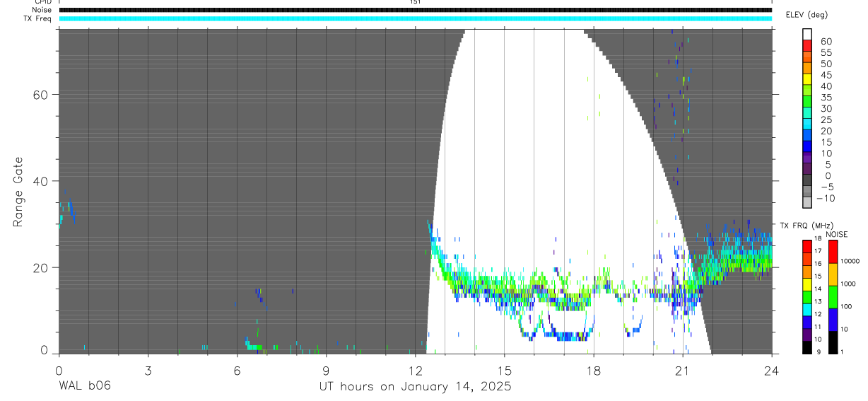Click the '9' tick on the UT hours axis
The width and height of the screenshot is (868, 401).
[326, 370]
